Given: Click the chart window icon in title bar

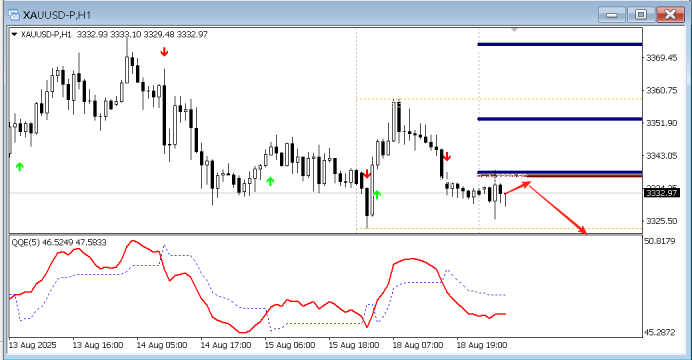Looking at the screenshot, I should 14,15.
